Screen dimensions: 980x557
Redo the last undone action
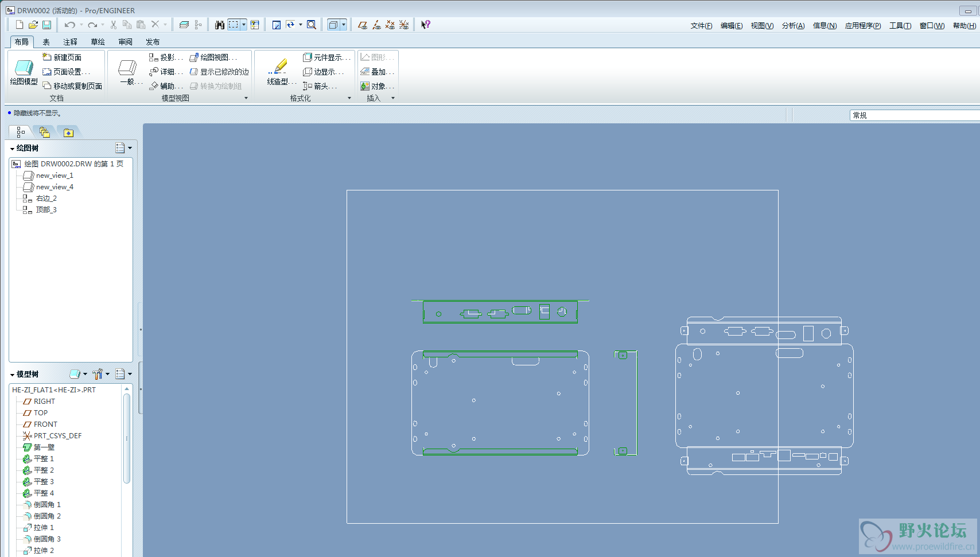coord(92,25)
